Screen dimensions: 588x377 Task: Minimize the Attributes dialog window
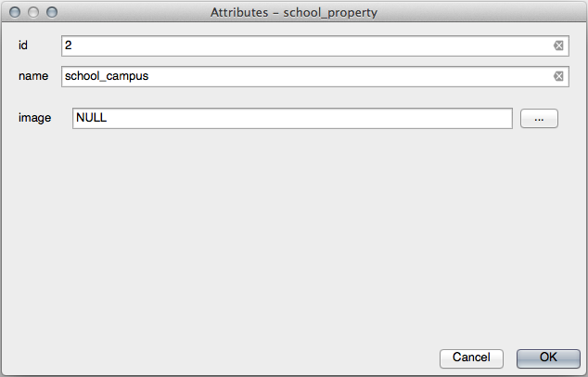tap(33, 13)
